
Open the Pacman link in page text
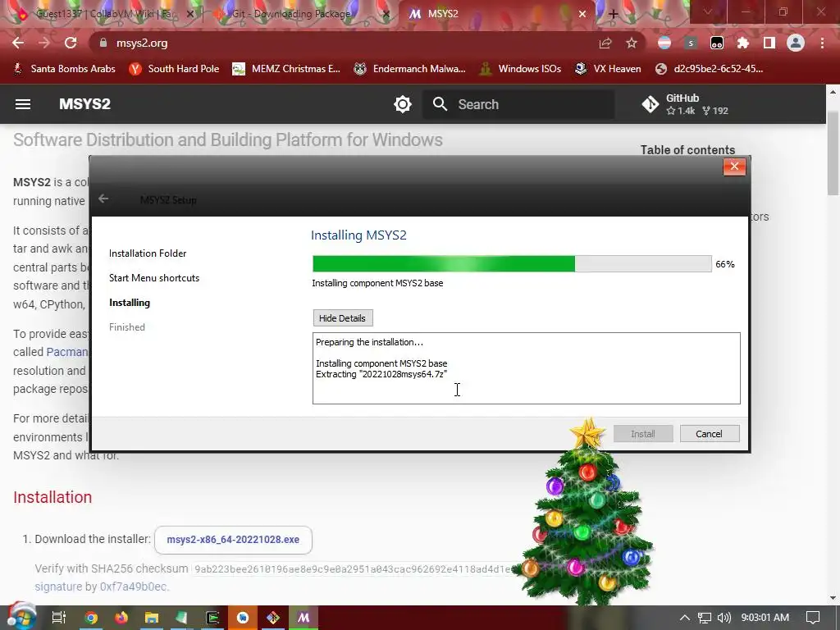pyautogui.click(x=67, y=352)
